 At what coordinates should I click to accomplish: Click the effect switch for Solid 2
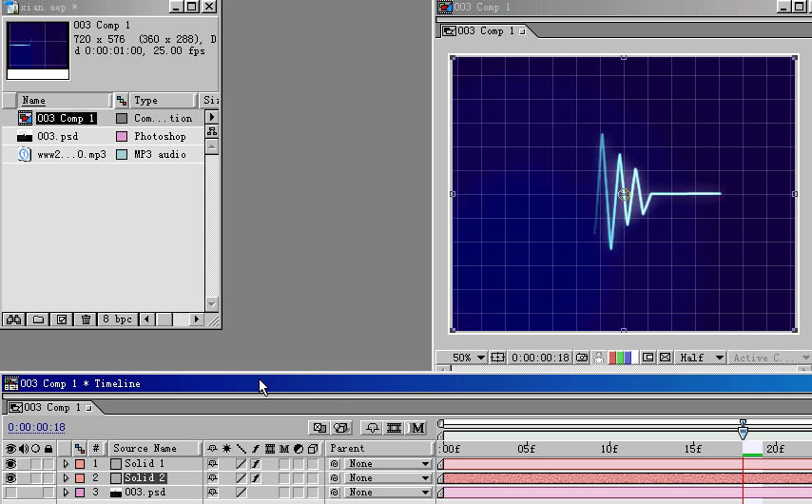(256, 478)
